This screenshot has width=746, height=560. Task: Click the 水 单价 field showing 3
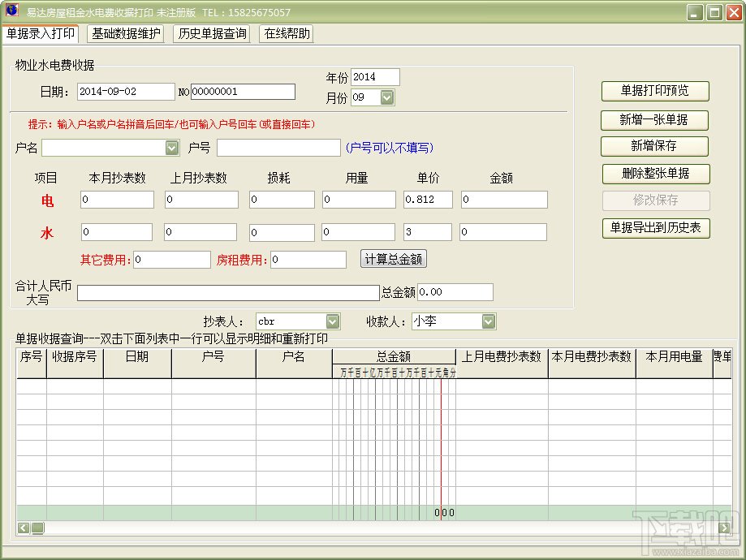[x=427, y=232]
